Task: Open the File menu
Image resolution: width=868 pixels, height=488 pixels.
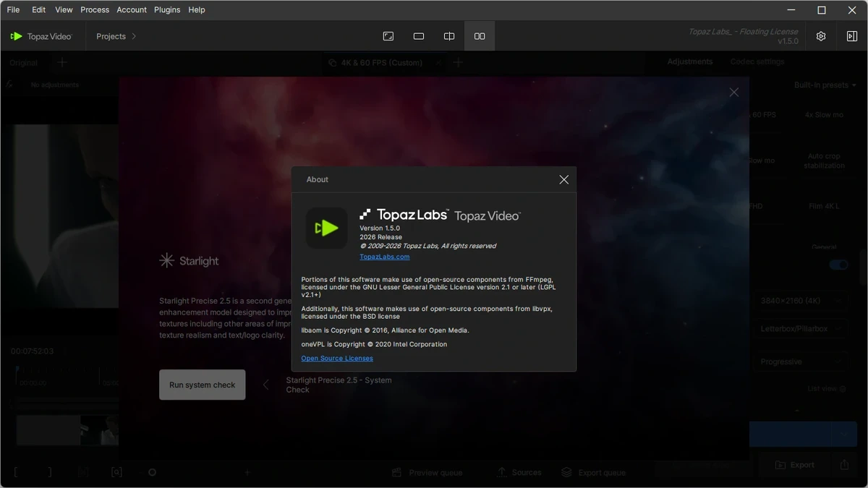Action: pos(13,10)
